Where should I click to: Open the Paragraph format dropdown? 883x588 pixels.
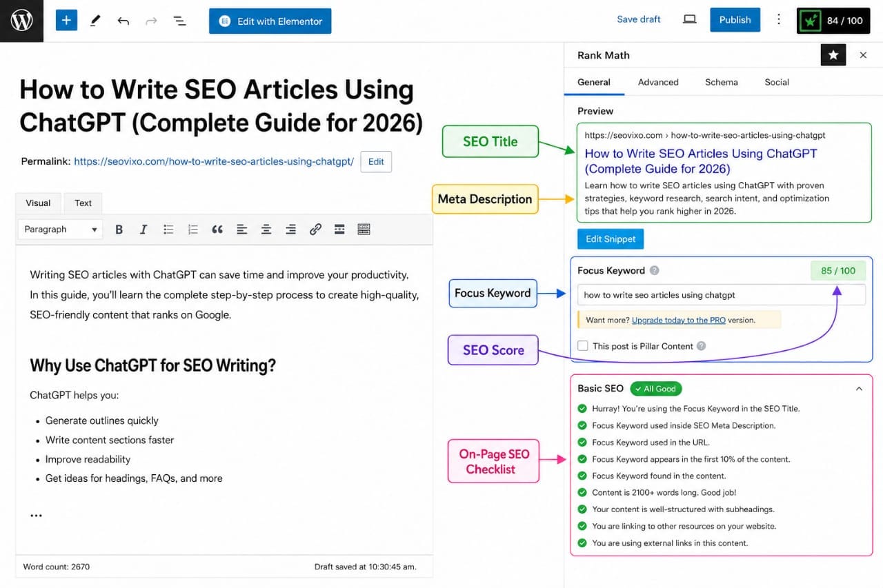tap(61, 230)
